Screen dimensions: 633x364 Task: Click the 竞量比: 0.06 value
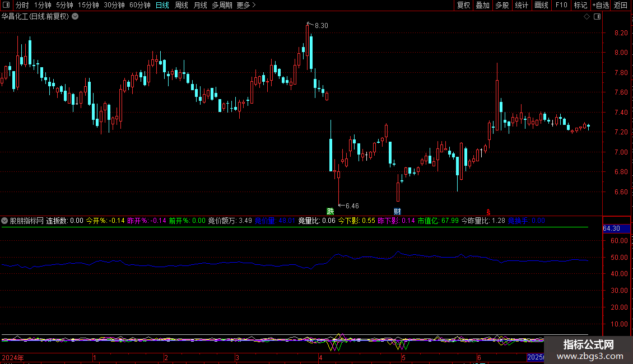(x=317, y=221)
